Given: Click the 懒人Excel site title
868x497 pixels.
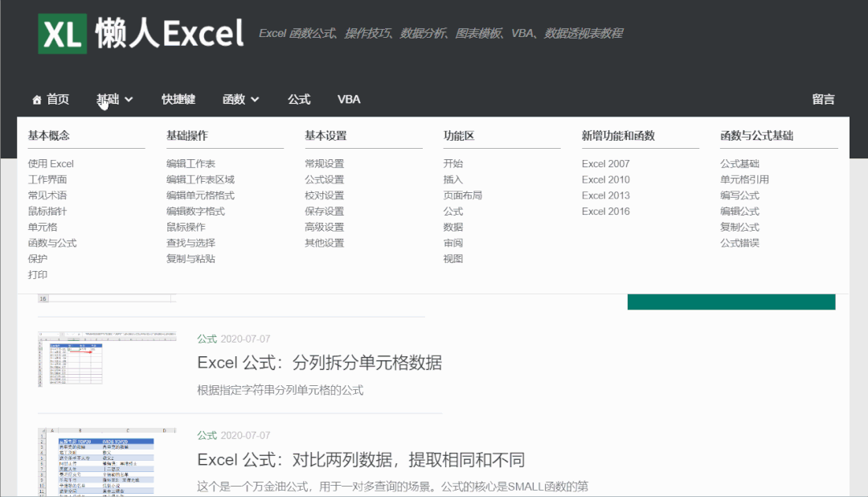Looking at the screenshot, I should 170,33.
